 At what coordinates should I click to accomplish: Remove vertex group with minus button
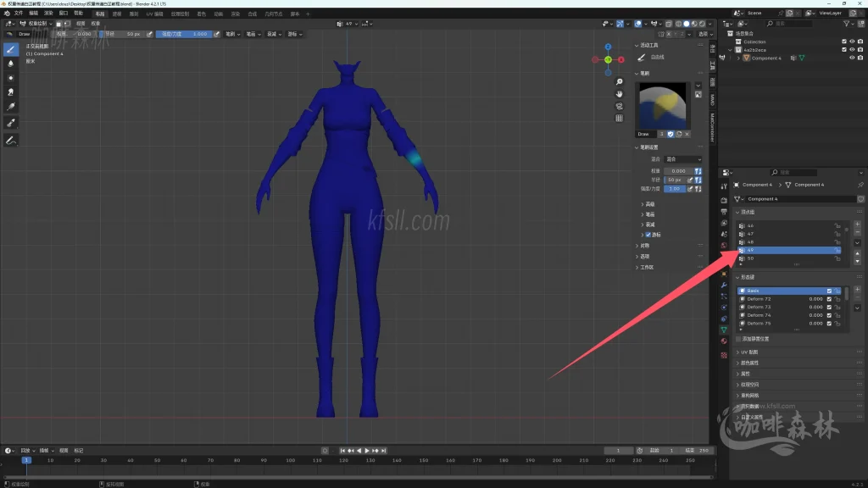(x=858, y=232)
